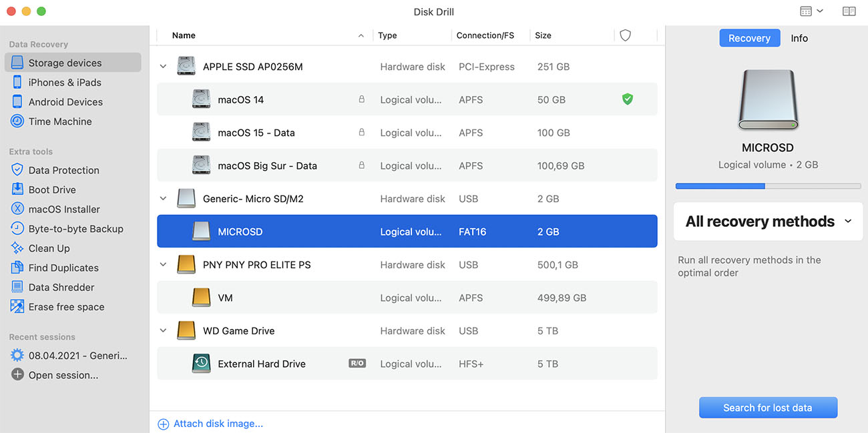The height and width of the screenshot is (433, 868).
Task: Click R/O badge on External Hard Drive
Action: click(x=357, y=364)
